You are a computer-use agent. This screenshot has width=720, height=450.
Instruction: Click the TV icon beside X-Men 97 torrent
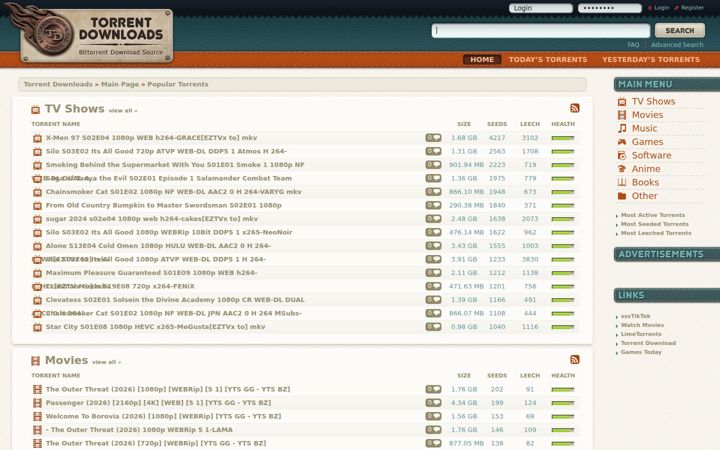click(37, 138)
